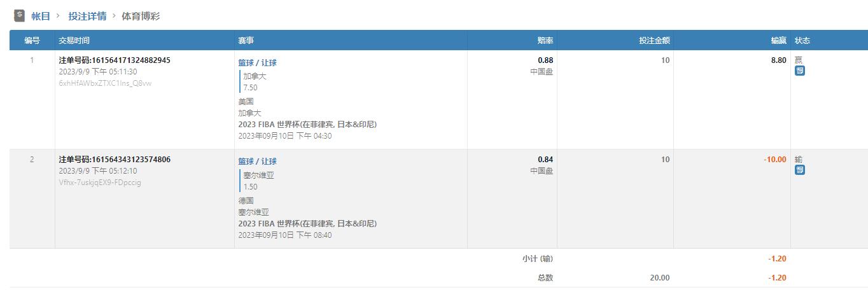868x297 pixels.
Task: Click the account ledger icon beside 帐目
Action: (19, 15)
